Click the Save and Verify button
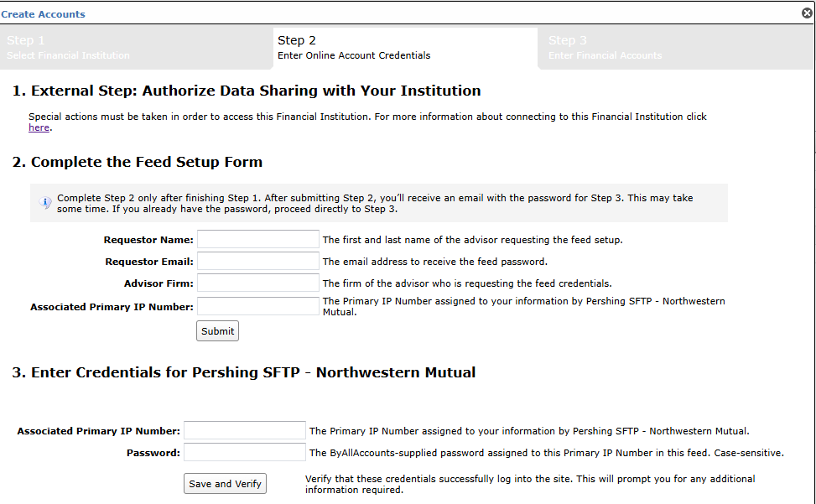Screen dimensions: 816x504 pyautogui.click(x=225, y=484)
